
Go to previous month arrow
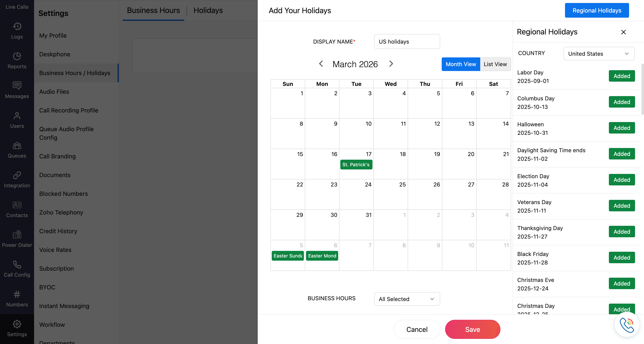[x=321, y=64]
